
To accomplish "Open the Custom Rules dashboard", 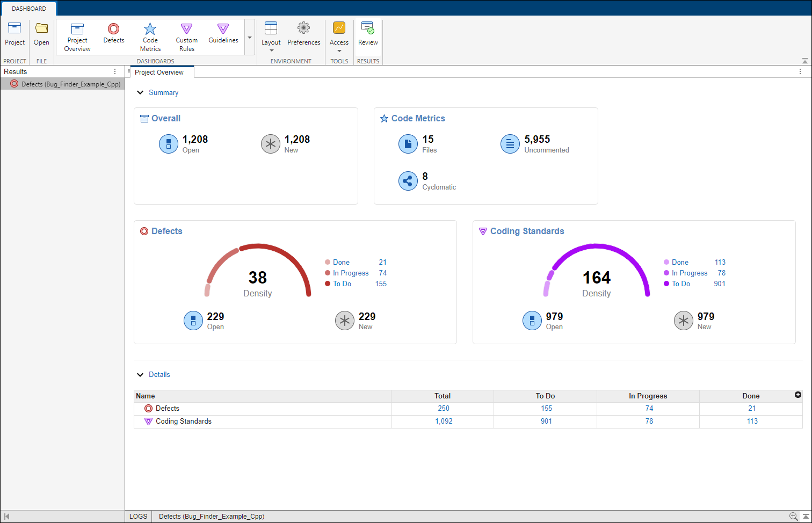I will click(186, 29).
